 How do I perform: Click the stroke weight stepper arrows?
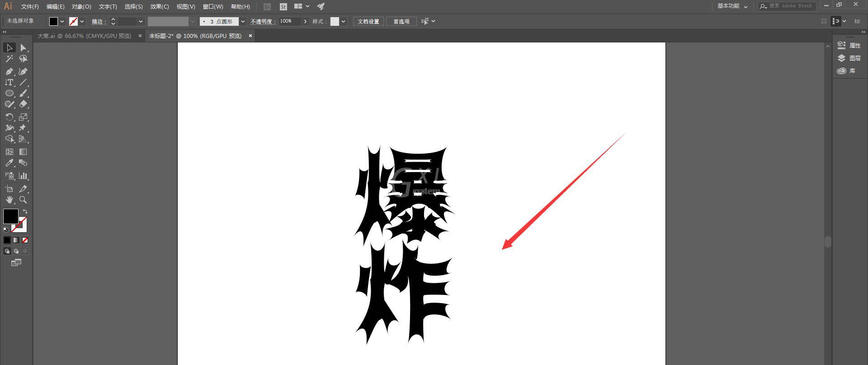(113, 21)
